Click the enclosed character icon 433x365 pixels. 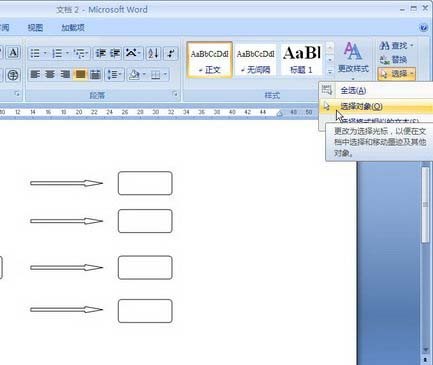point(13,75)
